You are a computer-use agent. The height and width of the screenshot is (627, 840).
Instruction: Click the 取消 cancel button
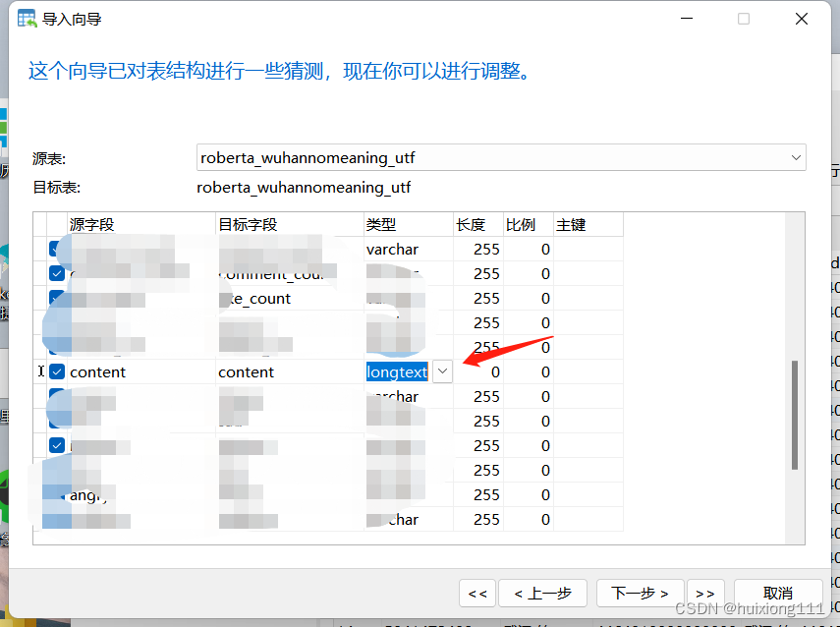pyautogui.click(x=778, y=593)
